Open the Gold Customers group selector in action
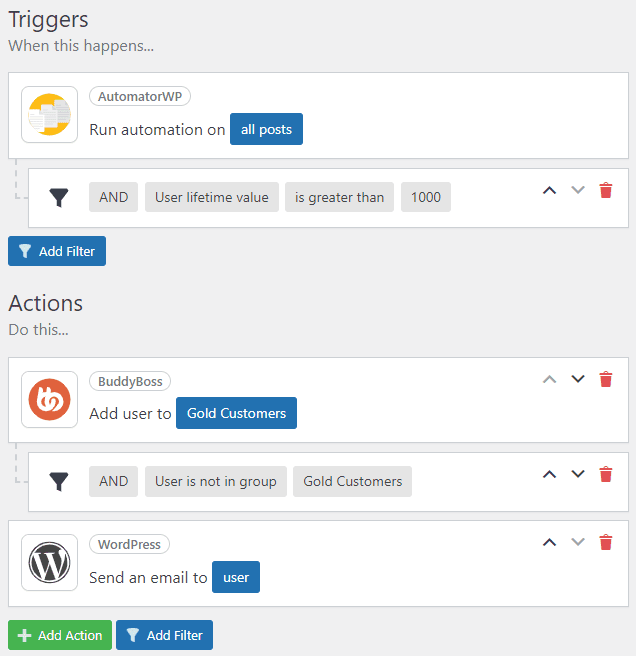 click(236, 413)
